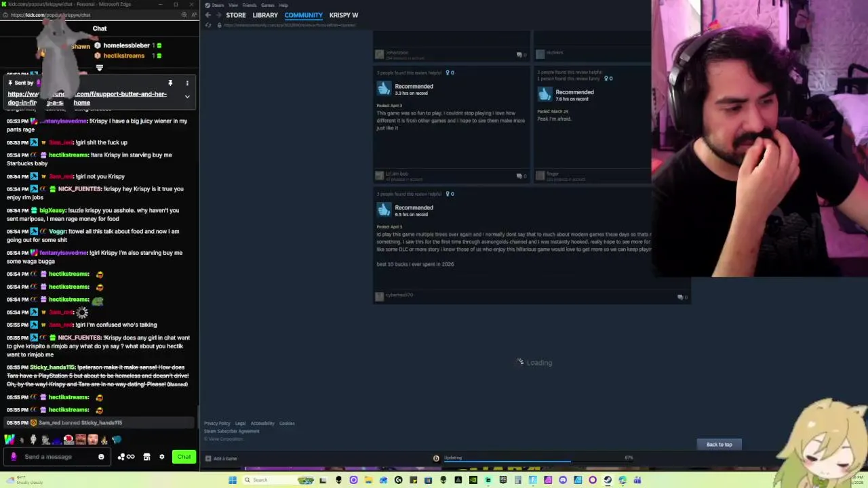Click the Edge address bar URL
The height and width of the screenshot is (488, 868).
(51, 14)
